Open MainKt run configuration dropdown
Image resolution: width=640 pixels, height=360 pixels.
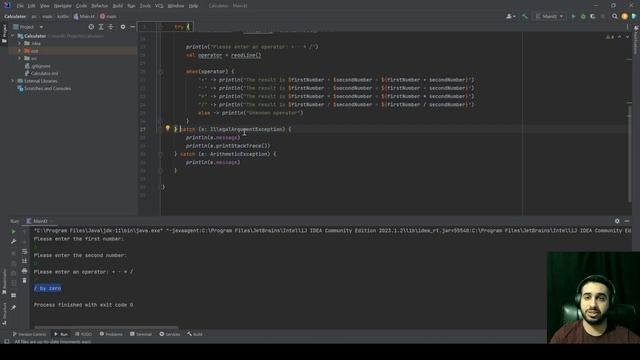tap(550, 16)
